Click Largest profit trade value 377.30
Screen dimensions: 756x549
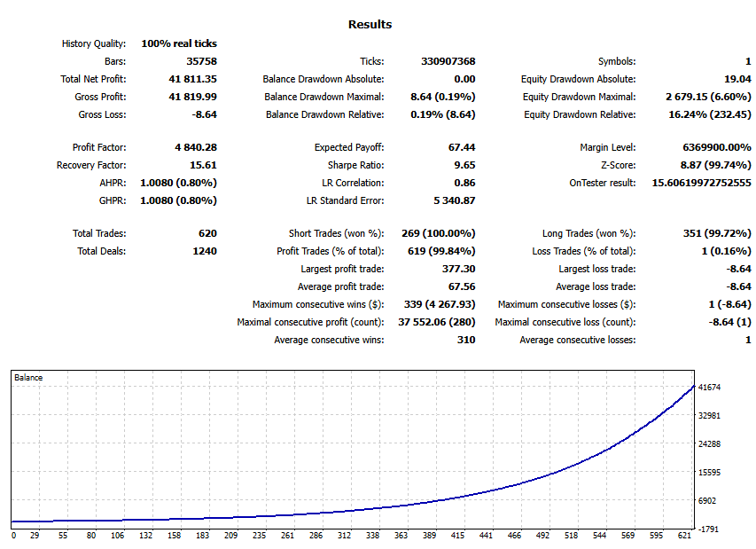tap(458, 270)
